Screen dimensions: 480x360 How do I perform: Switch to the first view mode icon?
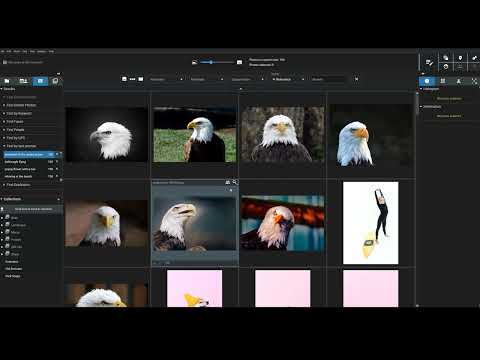[124, 79]
